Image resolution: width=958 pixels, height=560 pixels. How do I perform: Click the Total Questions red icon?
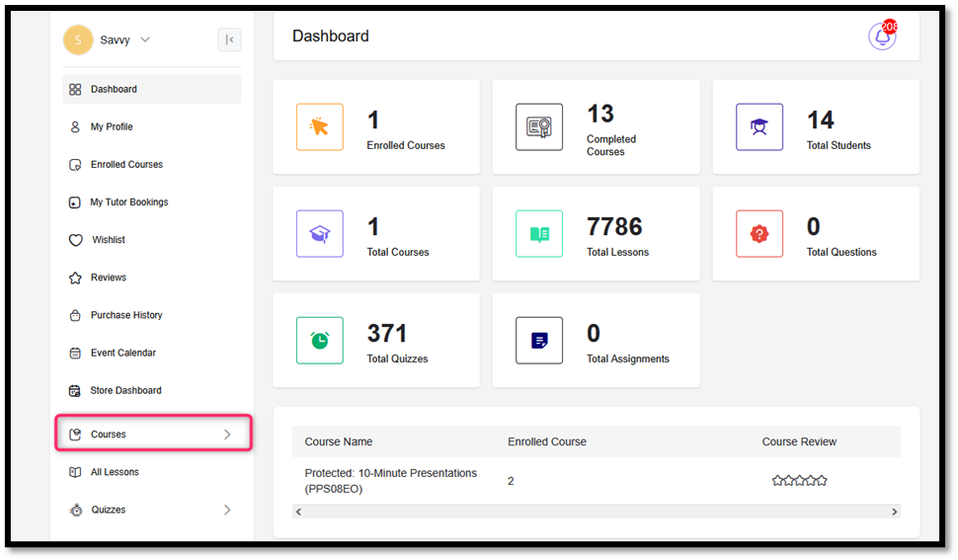pos(758,234)
